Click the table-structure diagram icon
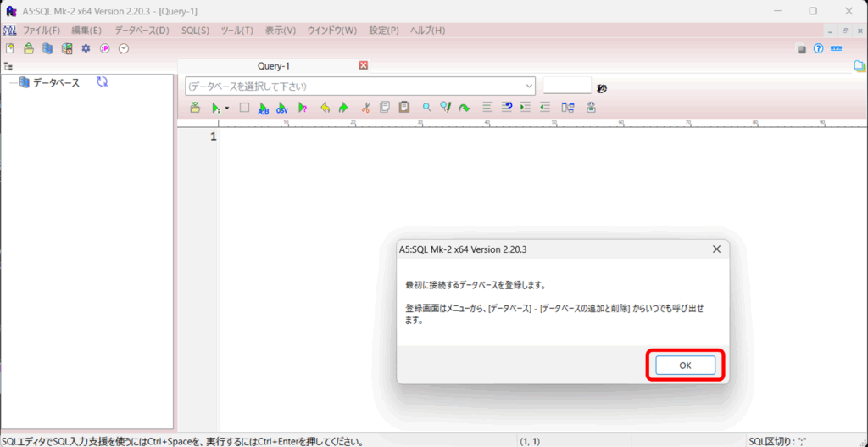Image resolution: width=868 pixels, height=447 pixels. [567, 108]
